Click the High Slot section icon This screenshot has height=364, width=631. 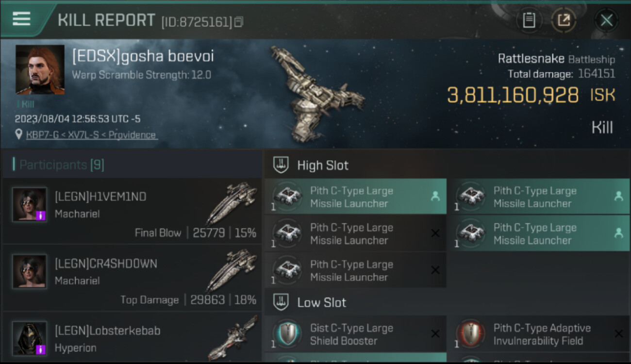[281, 165]
